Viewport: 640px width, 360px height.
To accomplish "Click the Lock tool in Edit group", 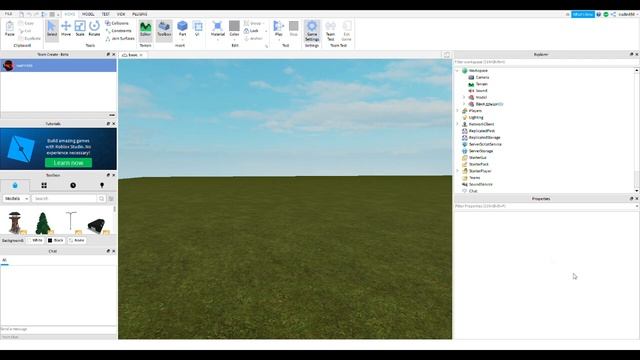I will [x=251, y=31].
